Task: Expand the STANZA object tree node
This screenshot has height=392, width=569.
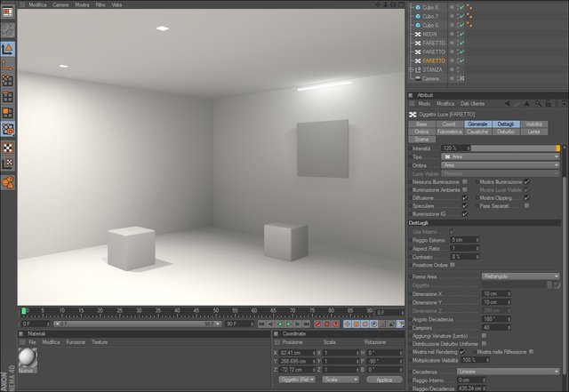Action: [411, 69]
